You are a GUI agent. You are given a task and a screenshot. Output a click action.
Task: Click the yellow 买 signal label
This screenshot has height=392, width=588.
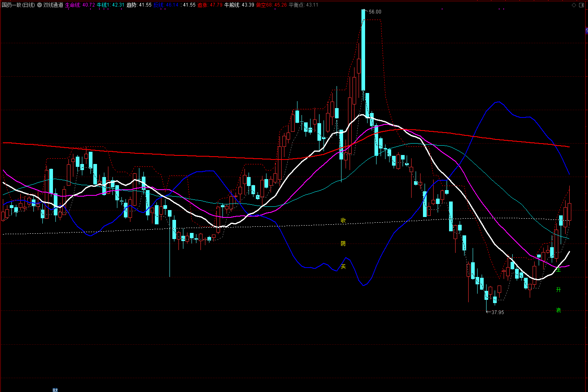343,266
